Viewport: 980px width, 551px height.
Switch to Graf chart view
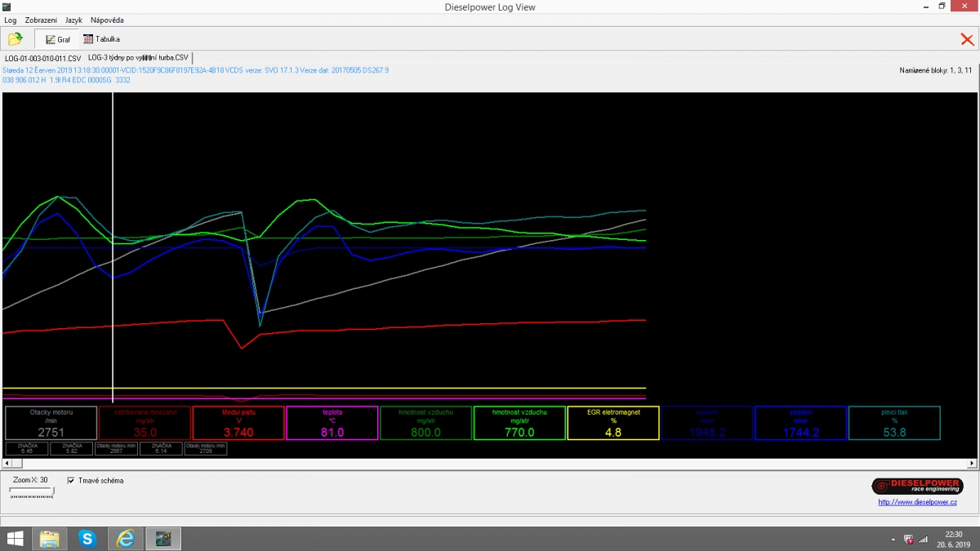click(x=57, y=39)
